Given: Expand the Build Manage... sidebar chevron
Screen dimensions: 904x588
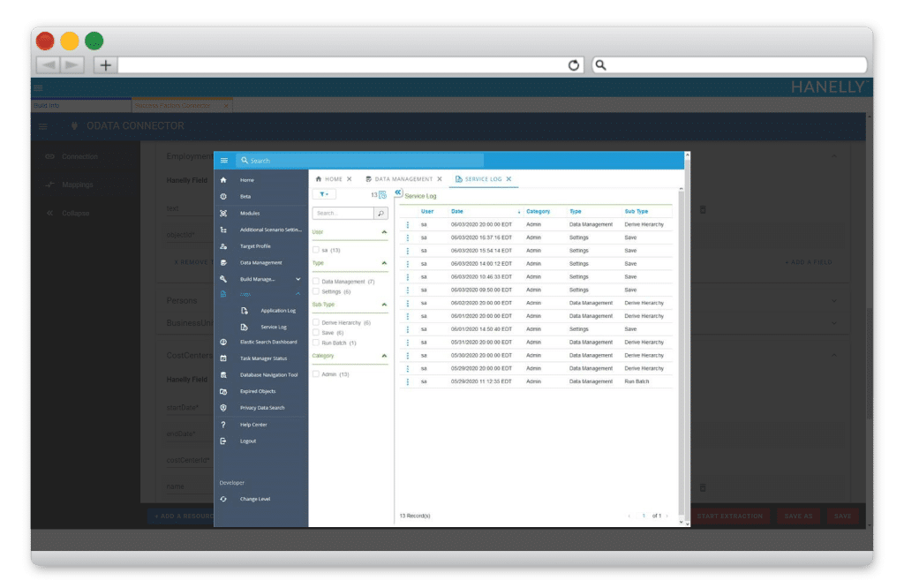Looking at the screenshot, I should pyautogui.click(x=298, y=279).
